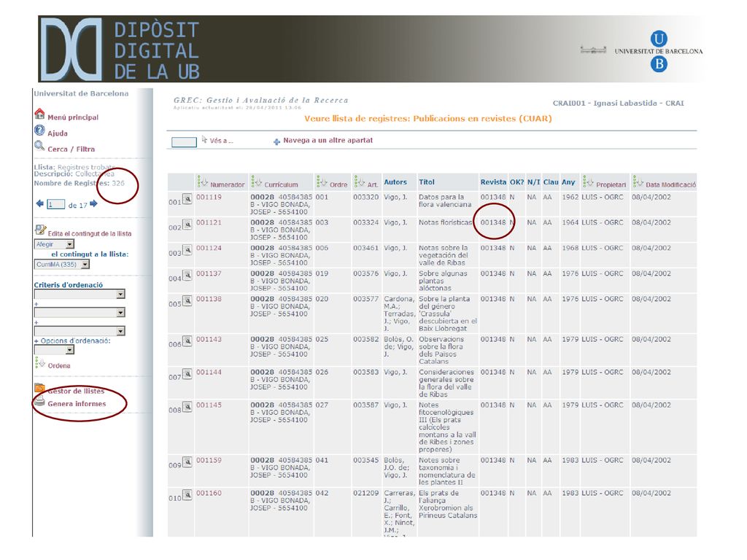Click sort icon on Numerador column
This screenshot has width=747, height=560.
[x=203, y=182]
